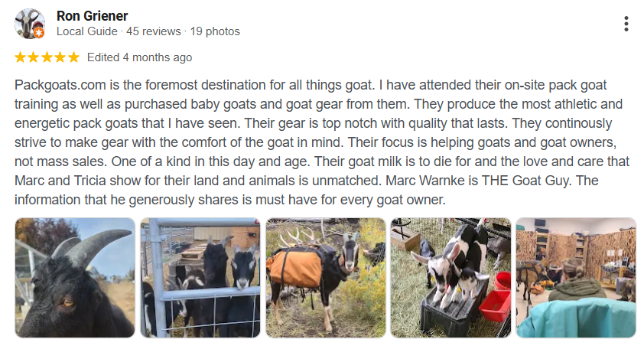644x349 pixels.
Task: Click the first yellow rating star
Action: [x=20, y=57]
